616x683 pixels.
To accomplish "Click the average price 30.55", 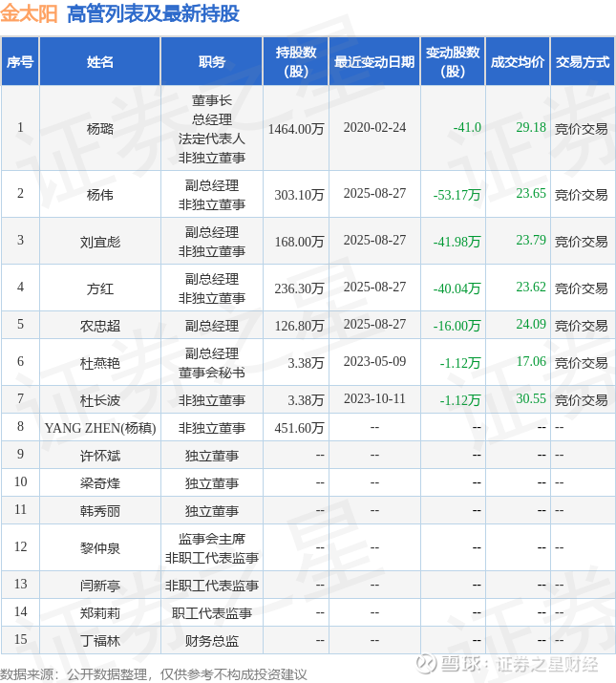I will (531, 398).
